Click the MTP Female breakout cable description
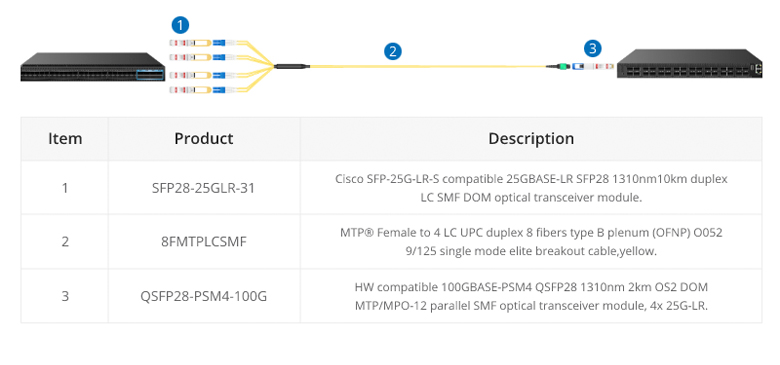The width and height of the screenshot is (780, 365). 531,242
